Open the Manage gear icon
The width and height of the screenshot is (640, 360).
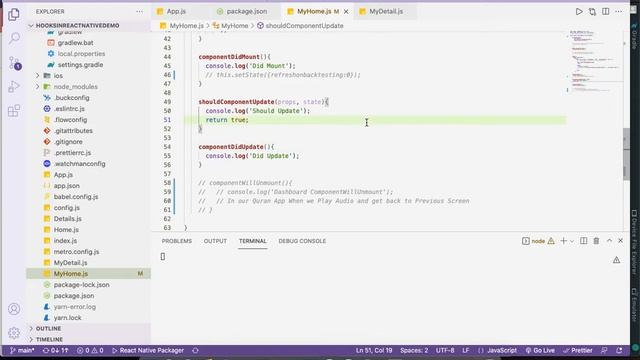pos(14,333)
